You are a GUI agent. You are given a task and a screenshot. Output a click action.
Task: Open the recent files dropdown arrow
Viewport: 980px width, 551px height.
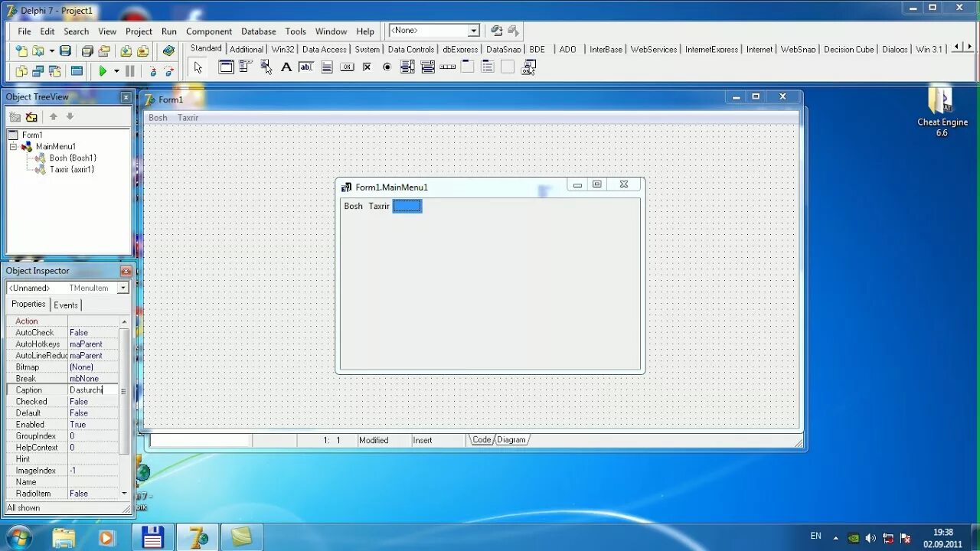coord(51,51)
